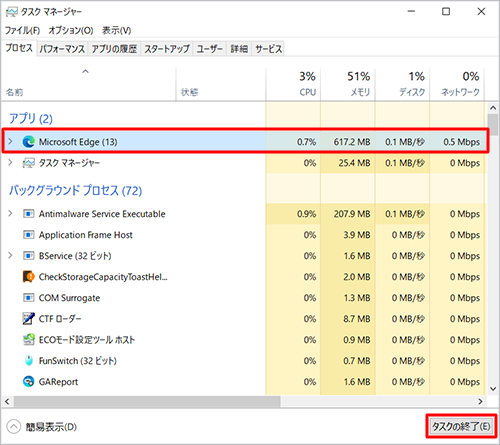Screen dimensions: 500x445
Task: Click the horizontal scrollbar left arrow
Action: click(x=7, y=401)
